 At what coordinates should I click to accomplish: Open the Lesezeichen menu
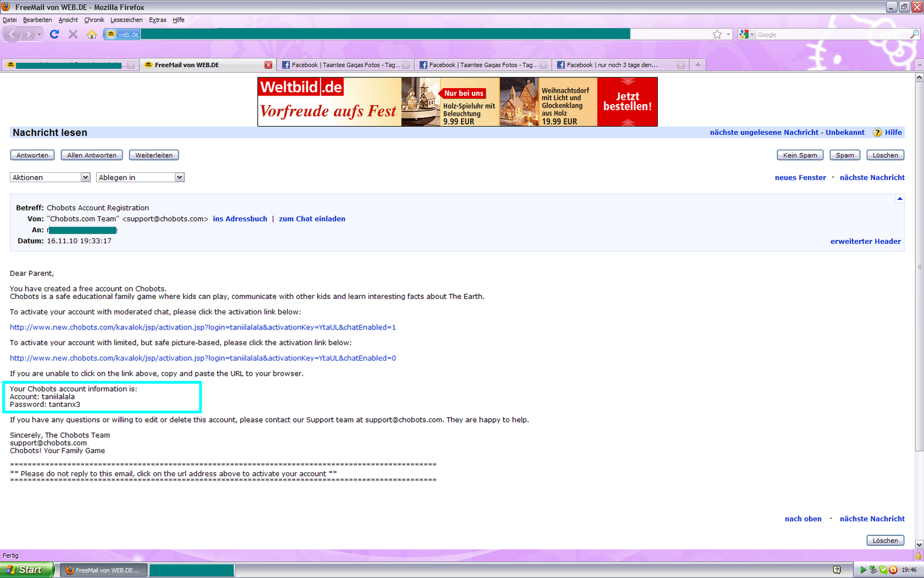[126, 20]
